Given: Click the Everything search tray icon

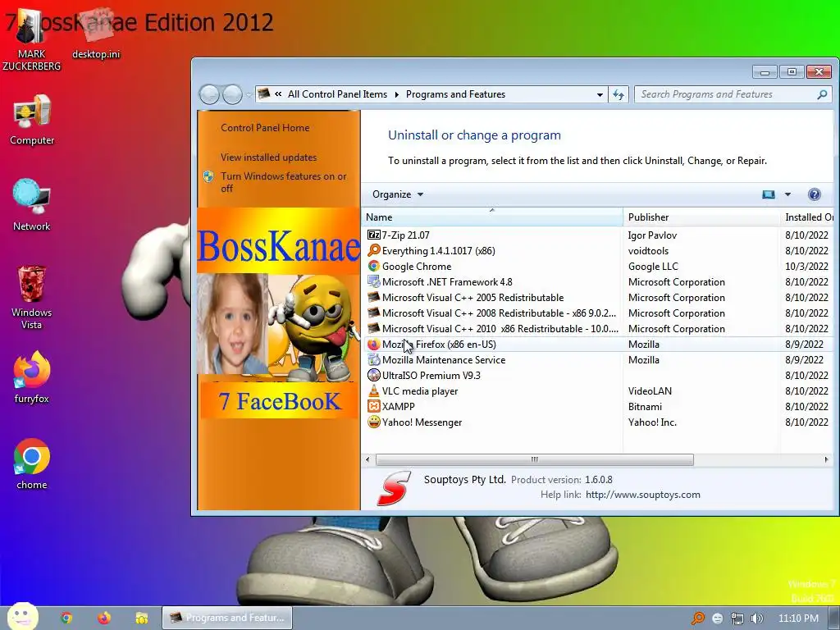Looking at the screenshot, I should coord(697,619).
